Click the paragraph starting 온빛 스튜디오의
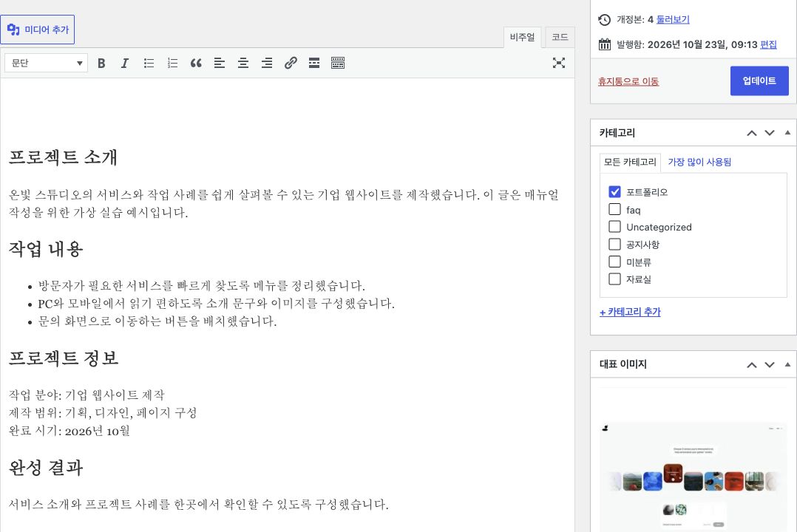The image size is (797, 532). coord(284,203)
